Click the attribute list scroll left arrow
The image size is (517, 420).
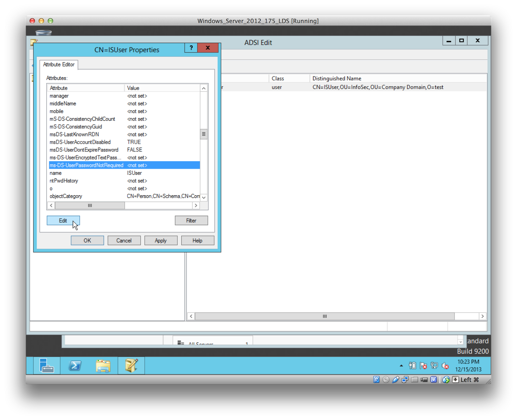(51, 205)
